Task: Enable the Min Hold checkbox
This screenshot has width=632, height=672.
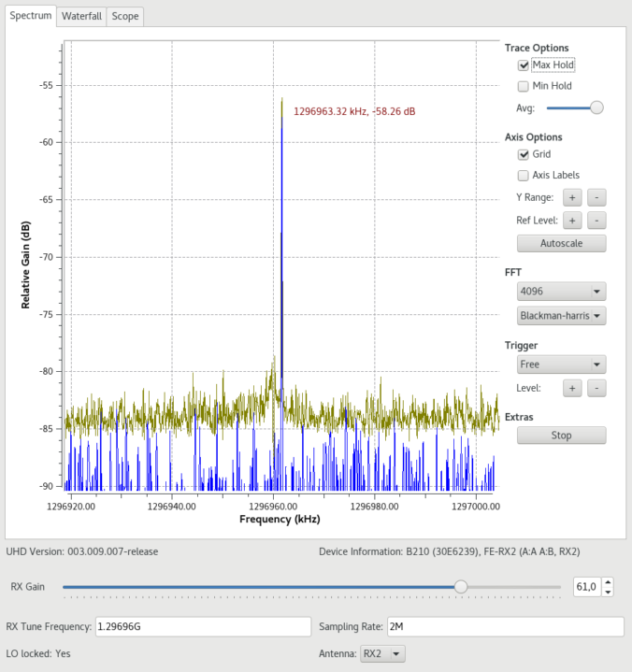Action: click(x=524, y=86)
